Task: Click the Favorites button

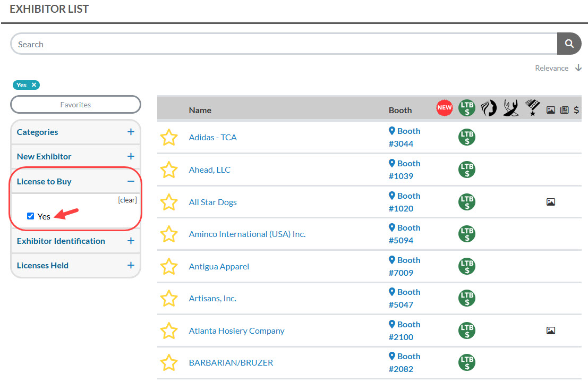Action: [75, 105]
